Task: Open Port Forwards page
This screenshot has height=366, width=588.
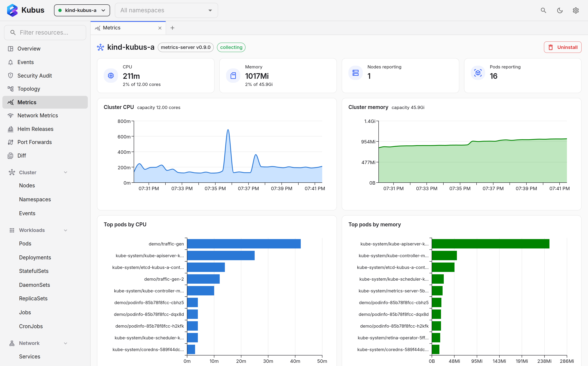Action: (x=45, y=142)
